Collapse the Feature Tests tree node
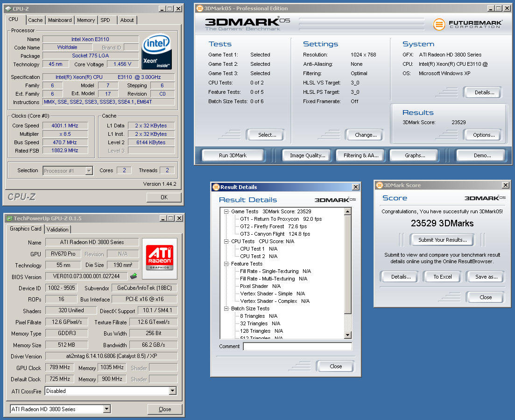The height and width of the screenshot is (420, 515). pos(226,264)
